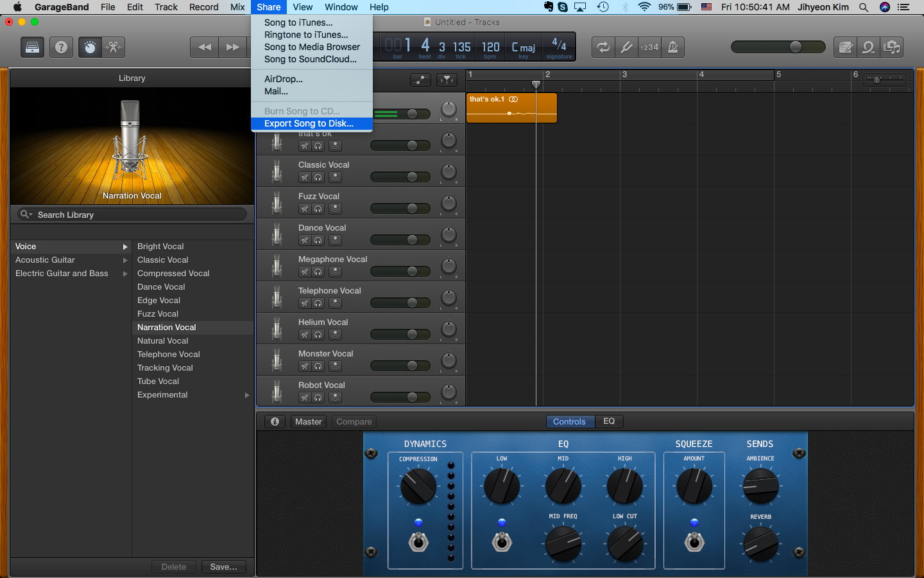Select Helium Vocal track microphone icon

click(277, 329)
